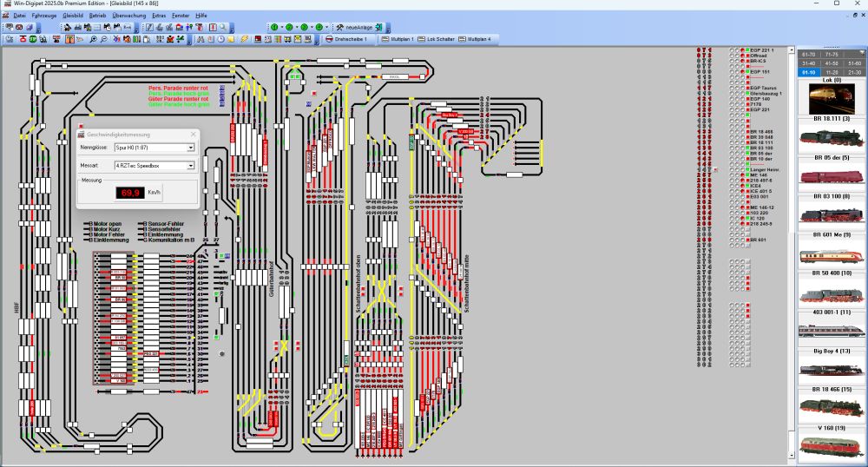This screenshot has height=467, width=868.
Task: Open the Nenngrösse dropdown
Action: [x=189, y=148]
